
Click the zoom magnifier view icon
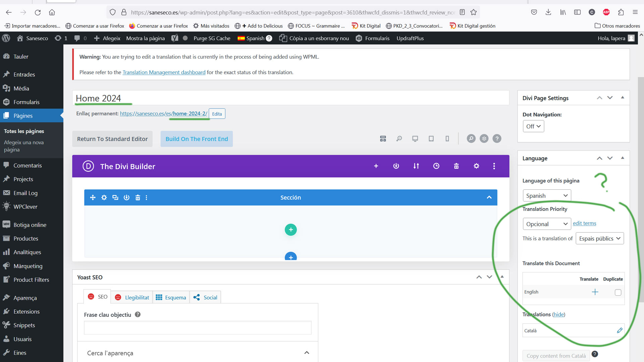pyautogui.click(x=399, y=138)
